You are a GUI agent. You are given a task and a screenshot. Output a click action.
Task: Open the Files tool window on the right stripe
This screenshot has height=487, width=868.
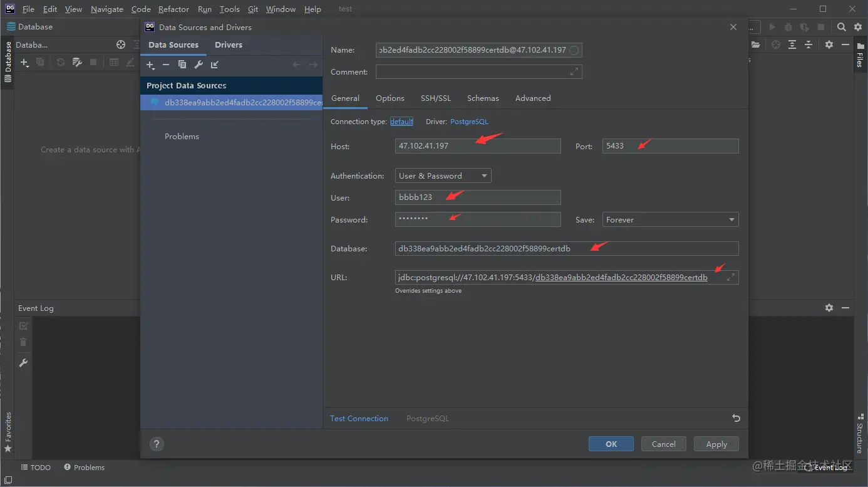[860, 55]
